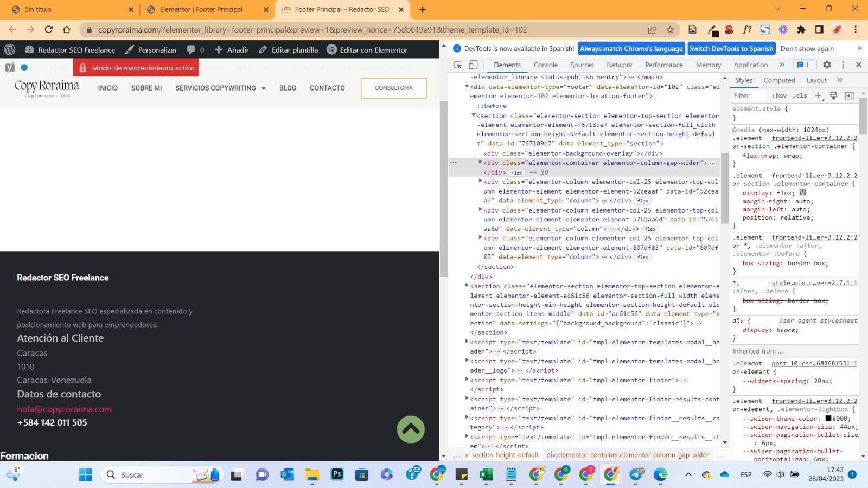Open the Chrome extensions puzzle icon

coord(801,30)
